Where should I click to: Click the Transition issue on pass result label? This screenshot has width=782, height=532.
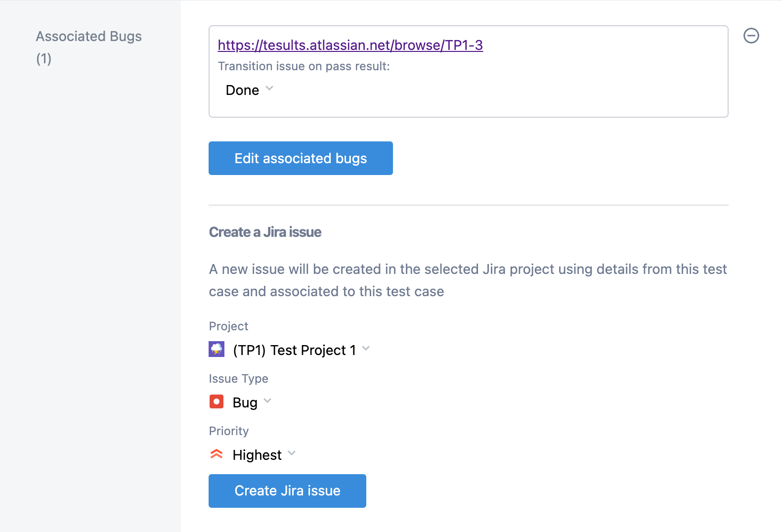[304, 66]
